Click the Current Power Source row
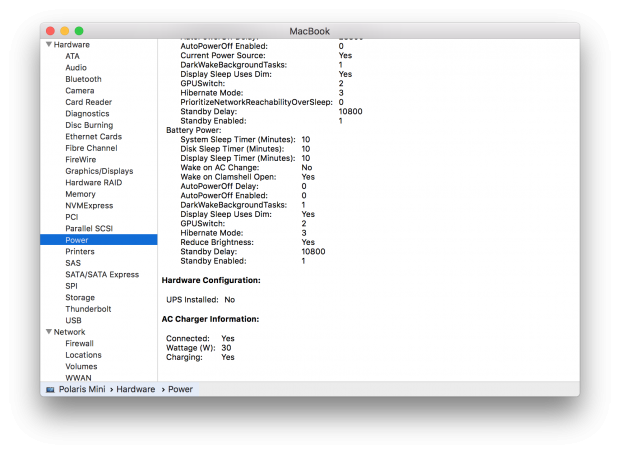Image resolution: width=620 pixels, height=454 pixels. 266,55
